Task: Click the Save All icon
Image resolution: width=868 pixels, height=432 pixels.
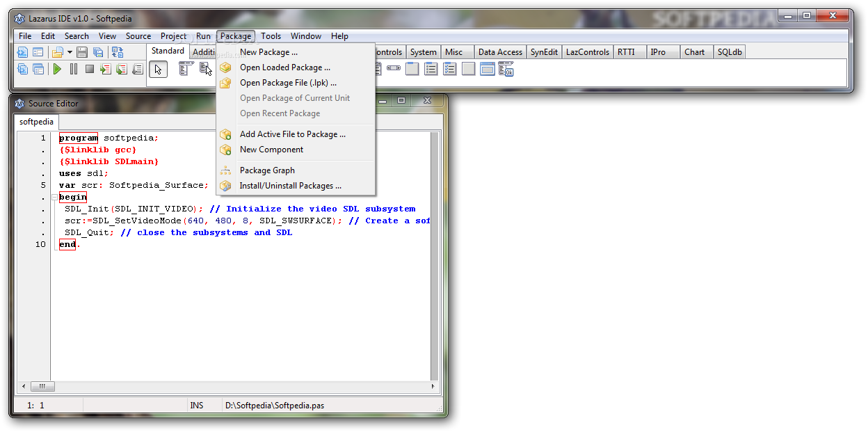Action: coord(98,52)
